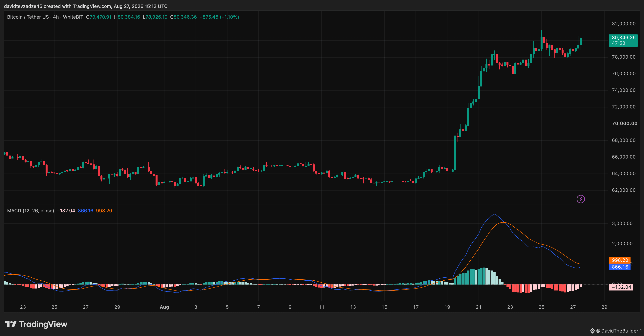This screenshot has width=644, height=336.
Task: Click the "11" date label on time axis
Action: pyautogui.click(x=321, y=307)
